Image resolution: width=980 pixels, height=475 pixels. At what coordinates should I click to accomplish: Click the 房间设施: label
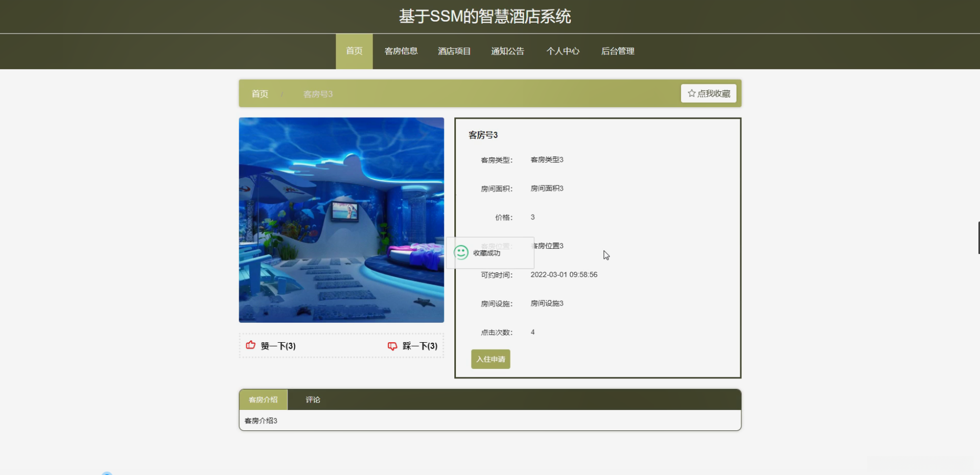click(x=497, y=303)
